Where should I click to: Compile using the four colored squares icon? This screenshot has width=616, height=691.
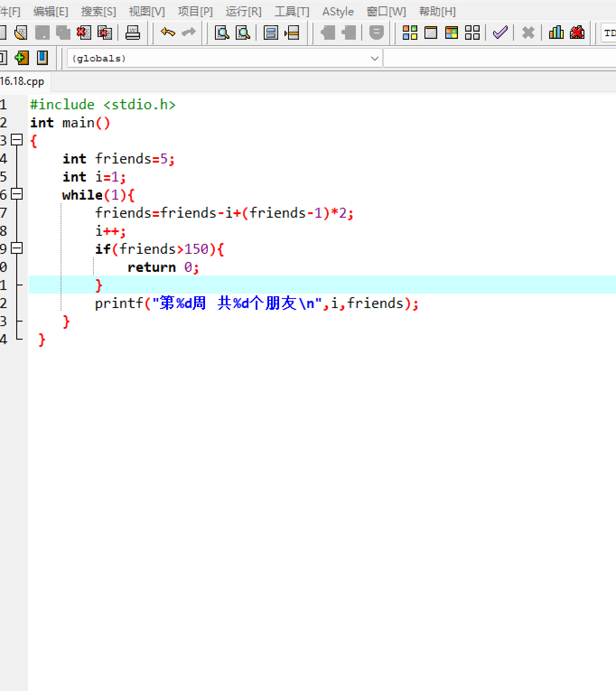[x=410, y=33]
